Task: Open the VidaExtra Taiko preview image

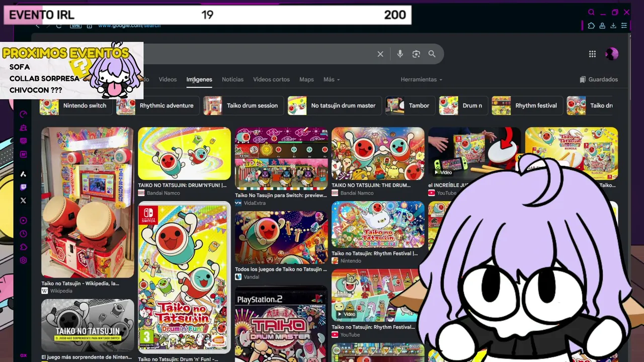Action: (281, 158)
